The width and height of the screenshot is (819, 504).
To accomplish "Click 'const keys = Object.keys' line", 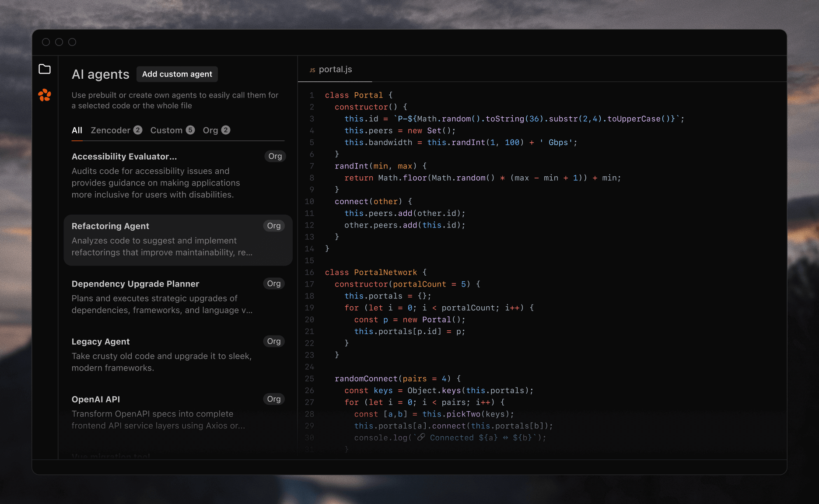I will (439, 391).
